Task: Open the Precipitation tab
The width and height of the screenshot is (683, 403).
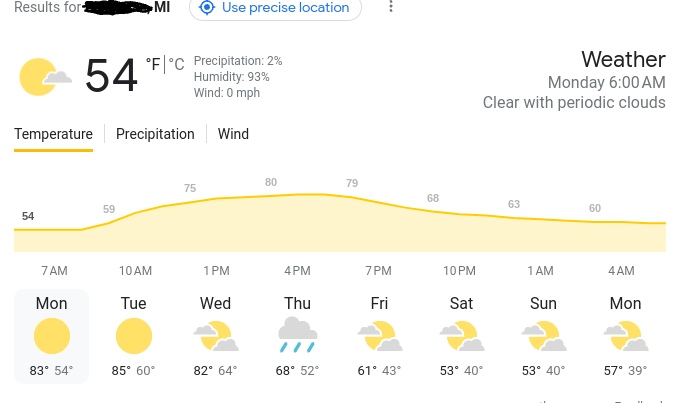Action: point(155,134)
